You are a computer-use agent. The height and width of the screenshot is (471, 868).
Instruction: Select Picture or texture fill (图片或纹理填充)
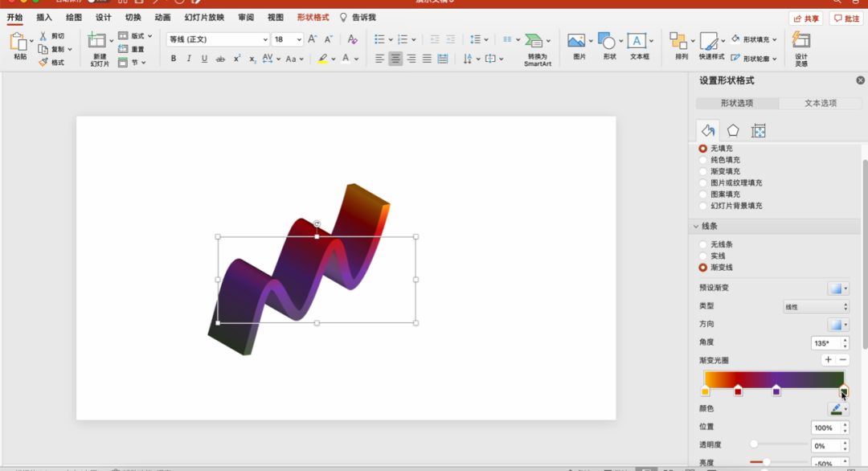pos(703,182)
